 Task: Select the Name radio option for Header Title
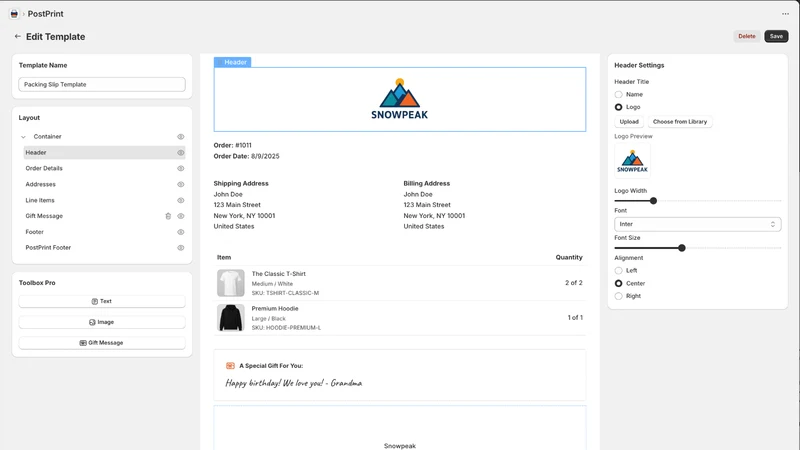[x=618, y=94]
